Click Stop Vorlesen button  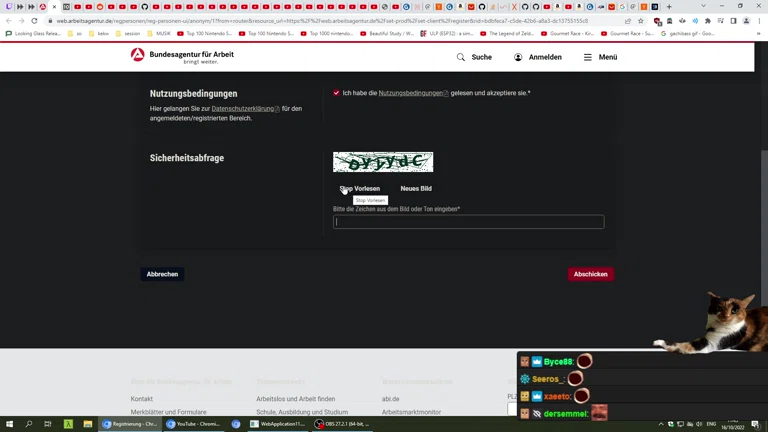tap(360, 189)
